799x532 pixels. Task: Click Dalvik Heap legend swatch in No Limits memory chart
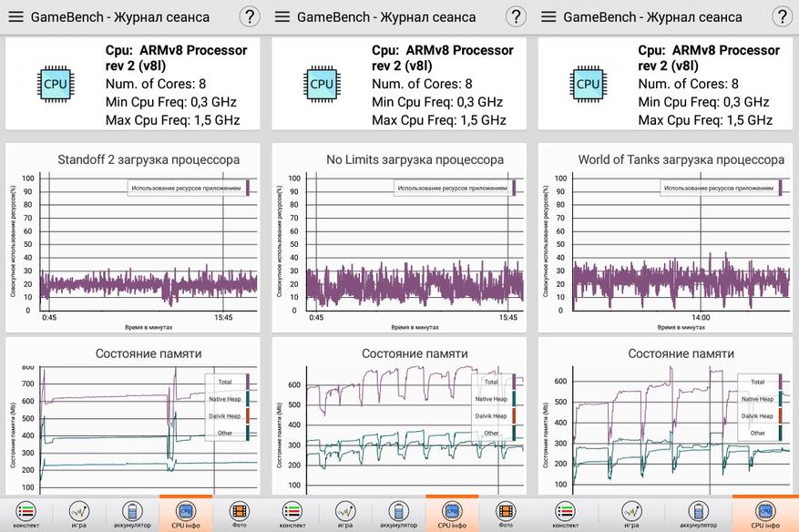514,415
